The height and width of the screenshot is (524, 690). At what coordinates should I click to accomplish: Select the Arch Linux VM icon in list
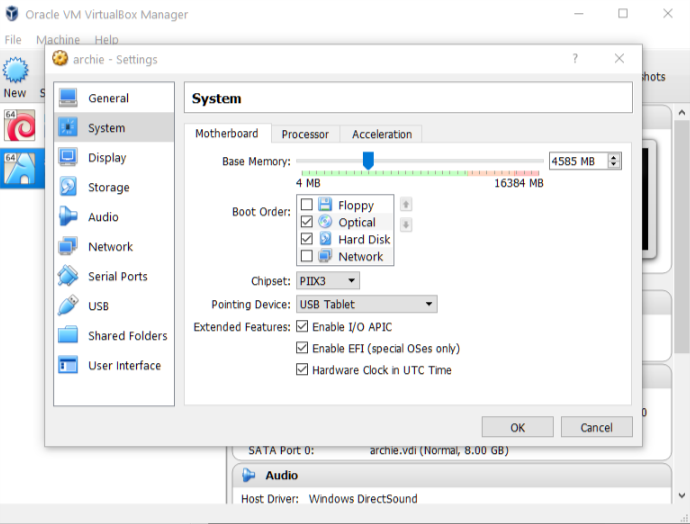20,169
